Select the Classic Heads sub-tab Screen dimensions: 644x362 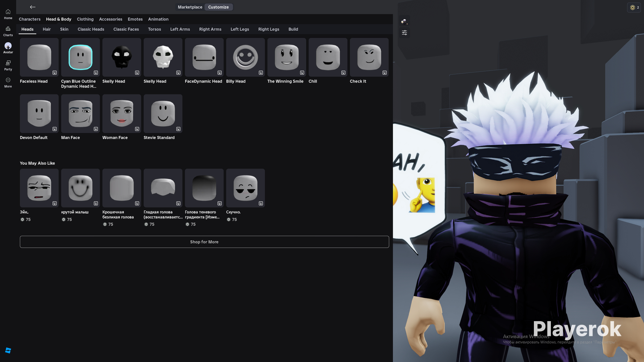[x=91, y=29]
